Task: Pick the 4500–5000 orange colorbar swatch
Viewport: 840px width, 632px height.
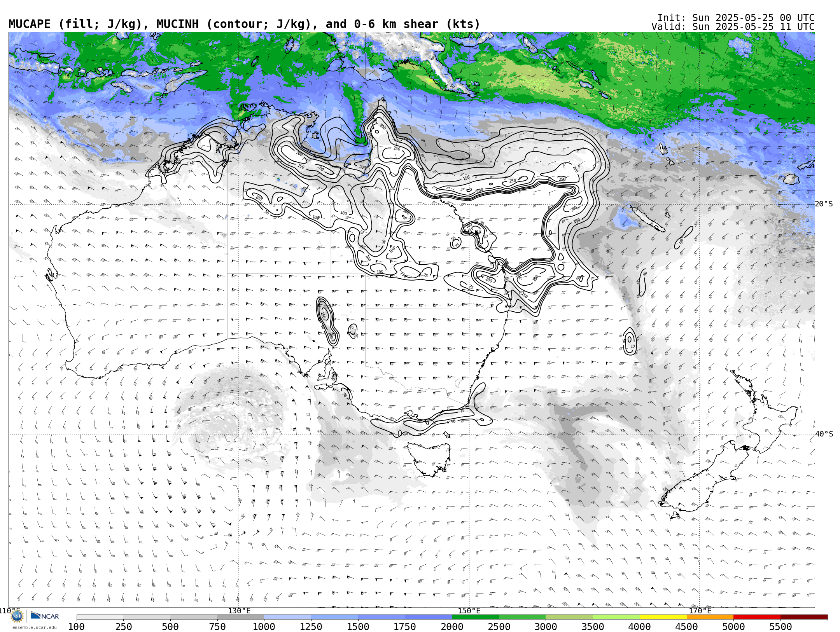Action: coord(710,617)
